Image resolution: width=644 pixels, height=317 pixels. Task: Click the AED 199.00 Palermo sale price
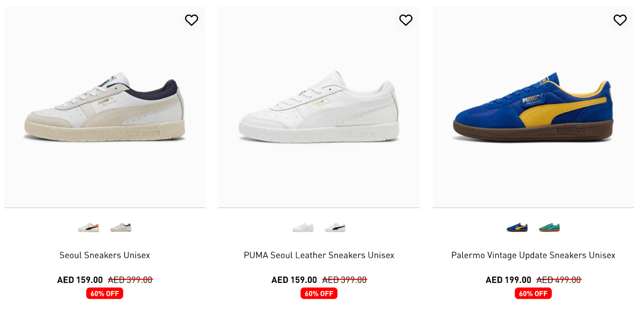point(508,280)
